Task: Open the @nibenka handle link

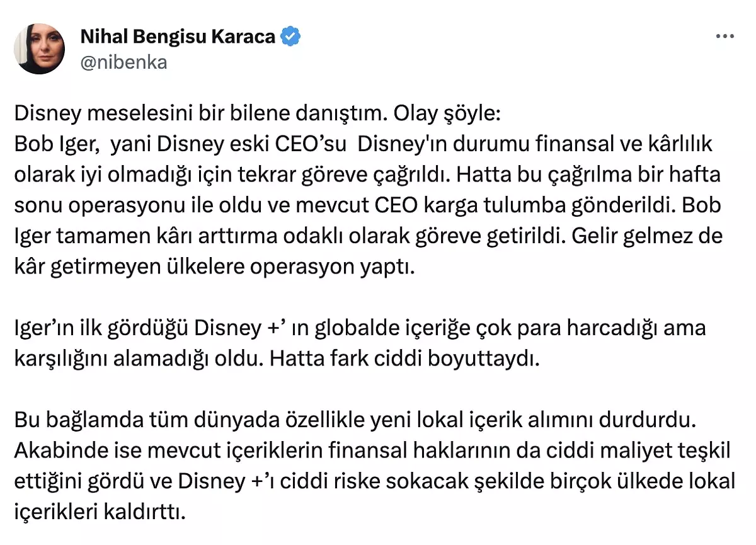Action: tap(123, 62)
